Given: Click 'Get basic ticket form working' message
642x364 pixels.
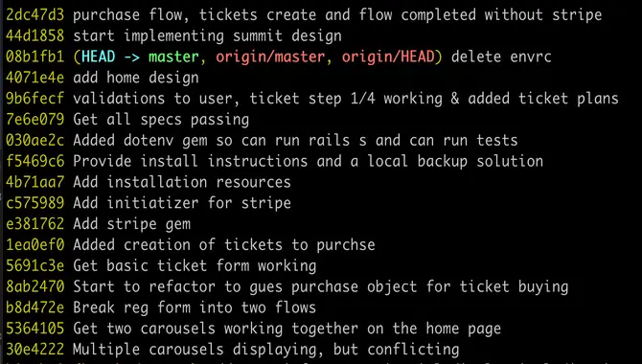Looking at the screenshot, I should [195, 265].
